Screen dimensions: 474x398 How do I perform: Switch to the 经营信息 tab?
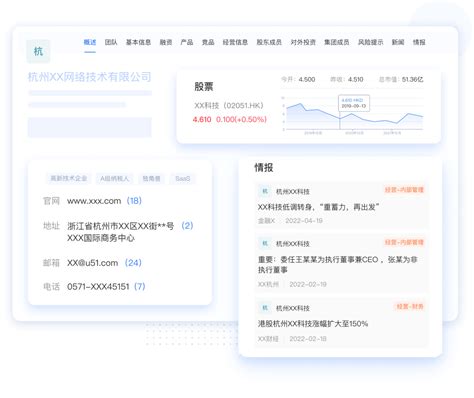point(235,42)
